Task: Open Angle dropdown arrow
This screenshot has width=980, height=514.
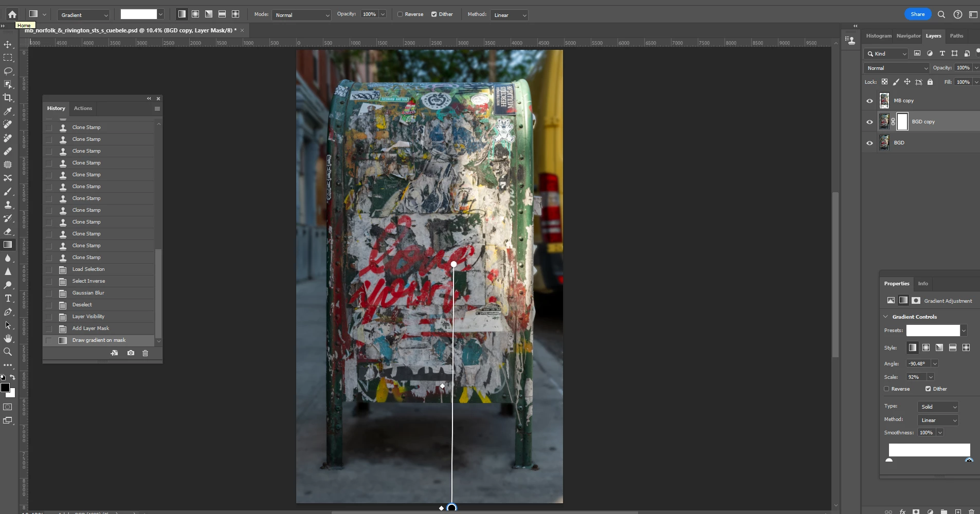Action: click(x=935, y=363)
